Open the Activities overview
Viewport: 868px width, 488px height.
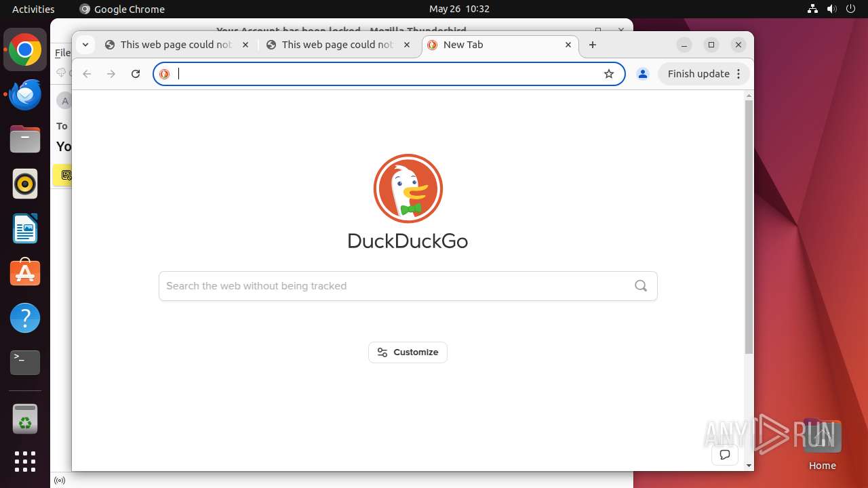click(33, 9)
